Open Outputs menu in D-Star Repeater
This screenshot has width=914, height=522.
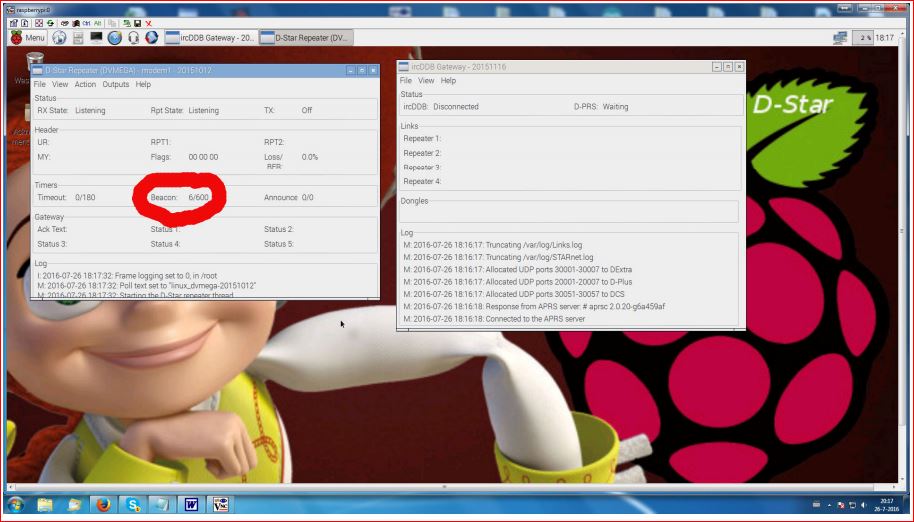tap(115, 84)
